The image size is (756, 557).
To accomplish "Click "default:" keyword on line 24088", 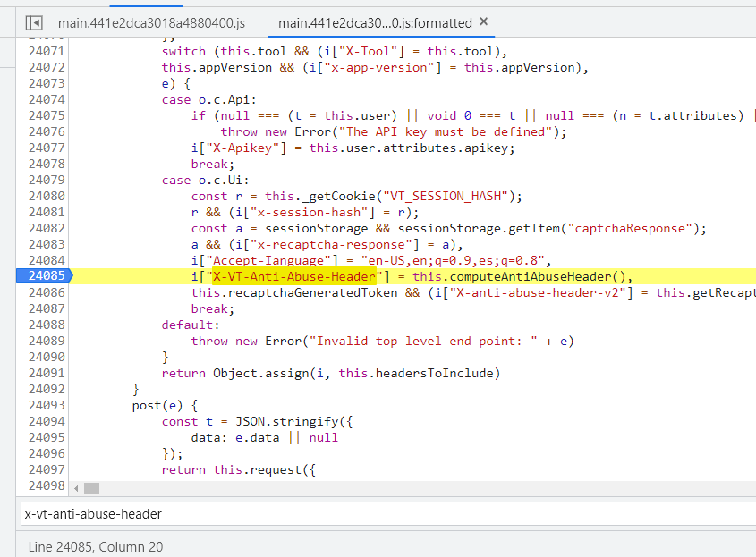I will coord(191,325).
